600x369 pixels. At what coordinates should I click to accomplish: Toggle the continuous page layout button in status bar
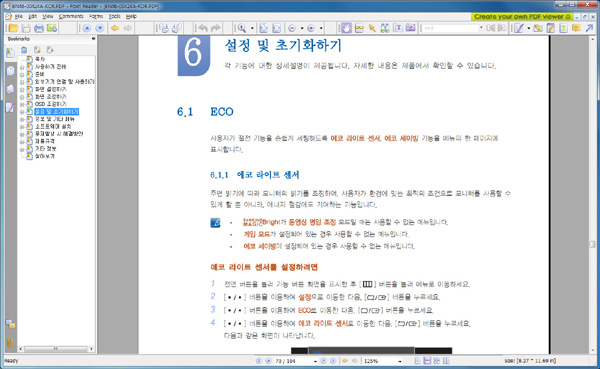(427, 361)
